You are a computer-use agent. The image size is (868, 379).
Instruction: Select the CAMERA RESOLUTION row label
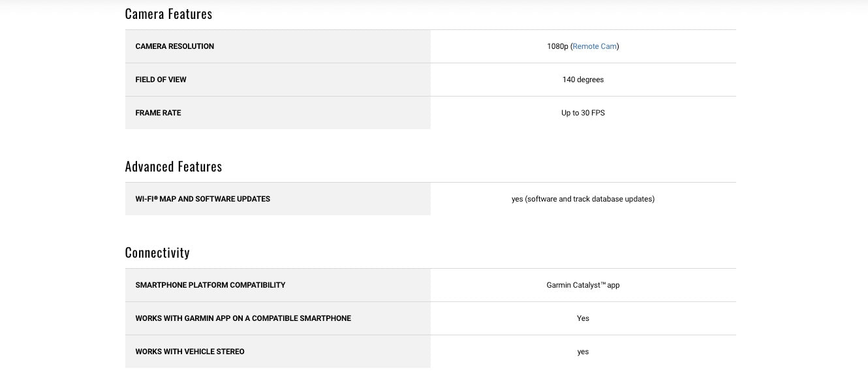point(174,46)
